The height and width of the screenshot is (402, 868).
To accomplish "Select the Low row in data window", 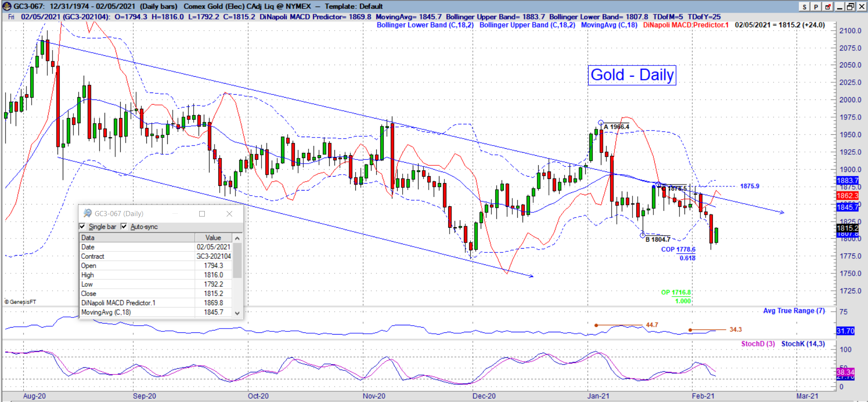I will coord(156,284).
